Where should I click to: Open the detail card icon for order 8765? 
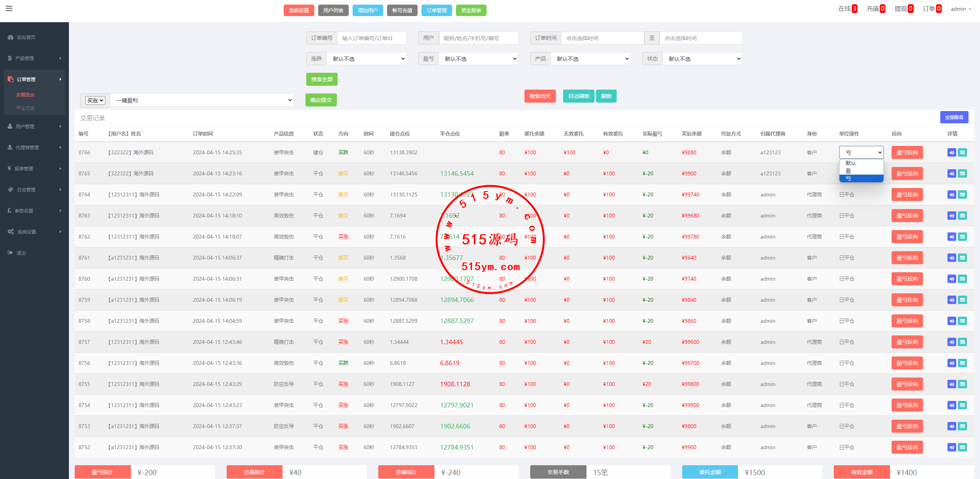(962, 173)
